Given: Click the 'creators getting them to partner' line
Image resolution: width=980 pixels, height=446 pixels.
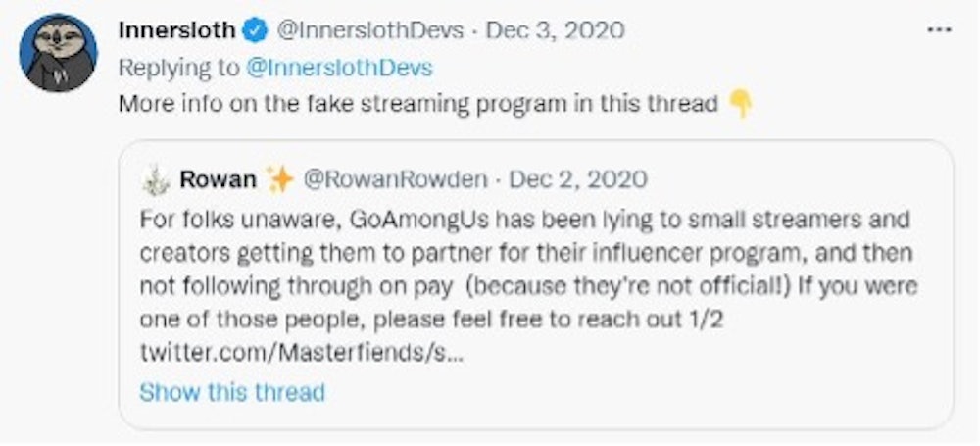Looking at the screenshot, I should click(x=526, y=253).
